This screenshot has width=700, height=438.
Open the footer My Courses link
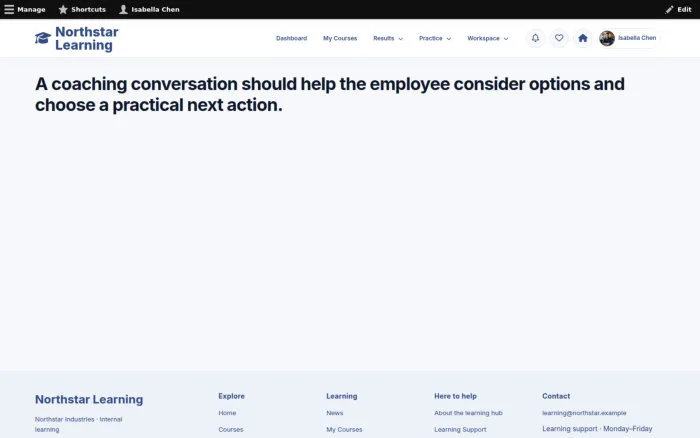(x=344, y=430)
